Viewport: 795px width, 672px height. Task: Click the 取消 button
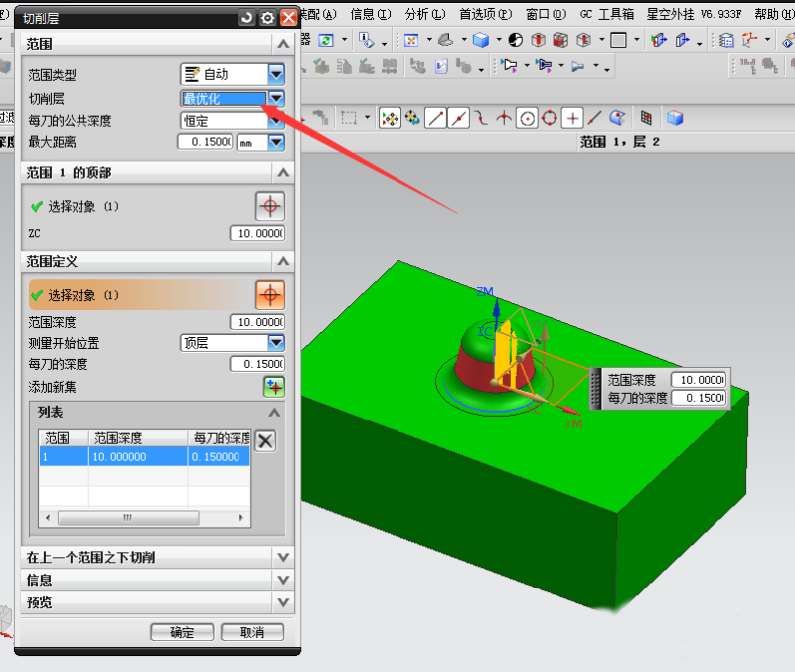[251, 632]
